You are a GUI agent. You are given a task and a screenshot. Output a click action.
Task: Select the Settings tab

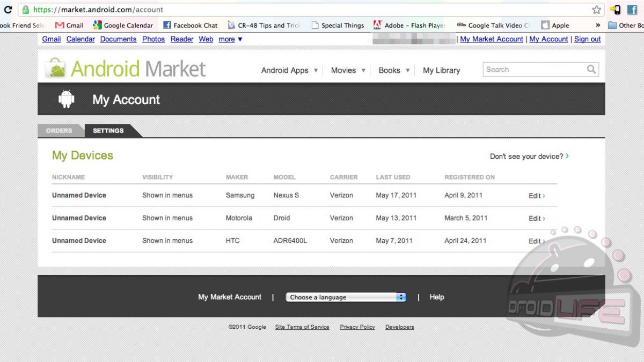click(x=108, y=131)
